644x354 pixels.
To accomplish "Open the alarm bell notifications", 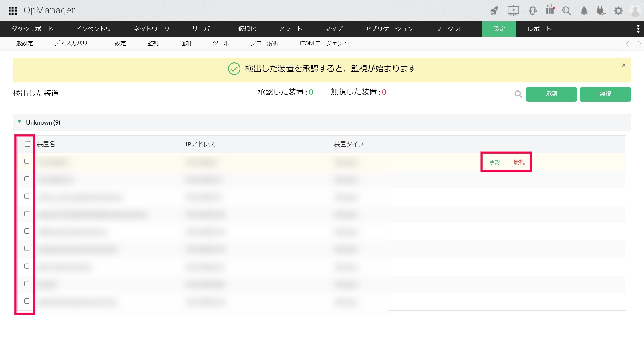I will pyautogui.click(x=584, y=11).
